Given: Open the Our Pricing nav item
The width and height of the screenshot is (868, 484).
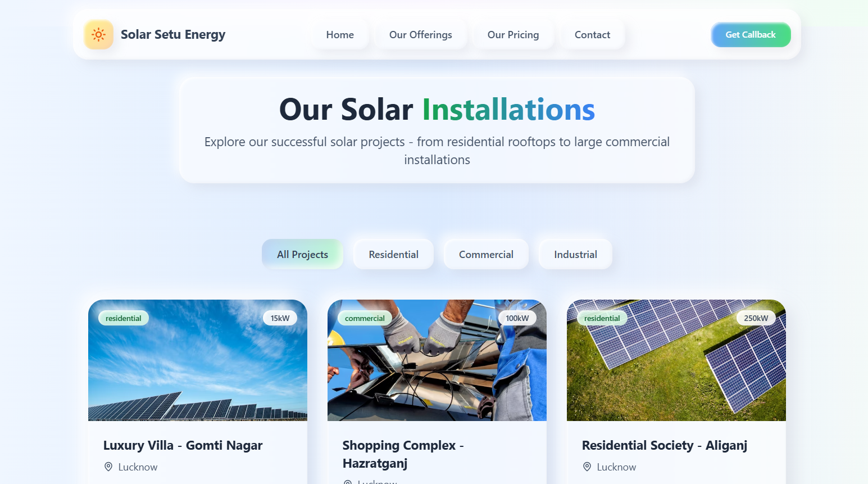Looking at the screenshot, I should [513, 35].
